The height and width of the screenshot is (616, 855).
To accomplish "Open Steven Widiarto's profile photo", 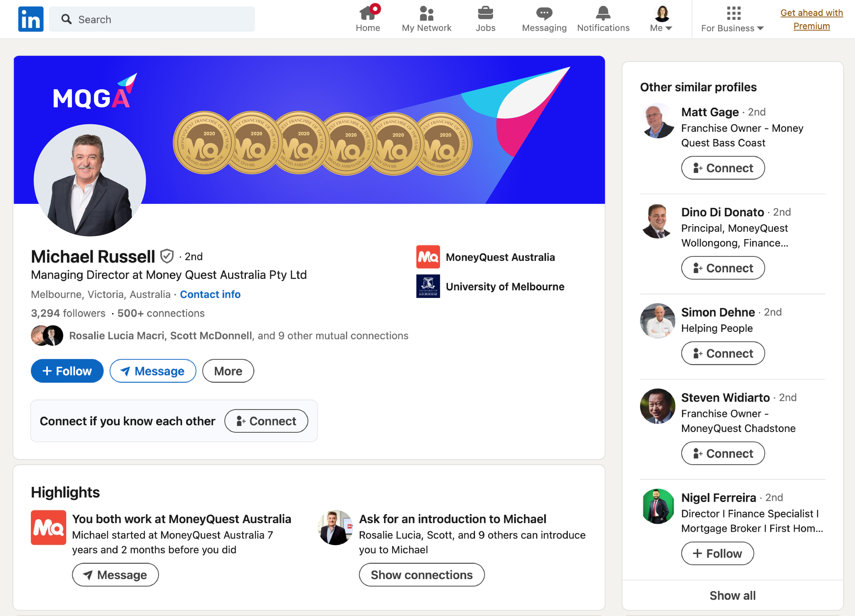I will click(657, 406).
